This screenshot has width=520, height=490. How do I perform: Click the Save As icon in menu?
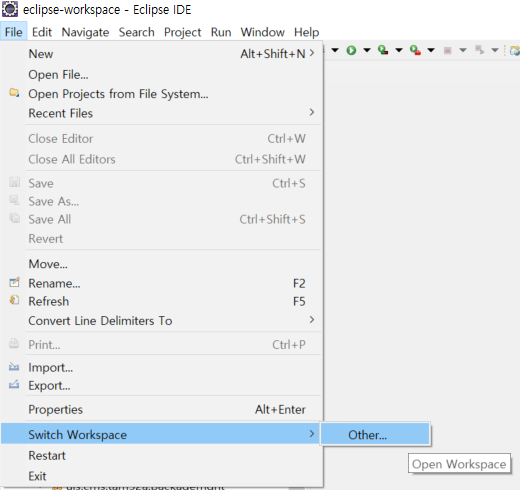tap(14, 200)
